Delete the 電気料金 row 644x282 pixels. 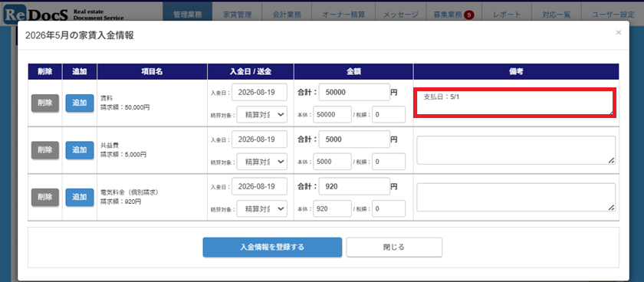tap(44, 197)
